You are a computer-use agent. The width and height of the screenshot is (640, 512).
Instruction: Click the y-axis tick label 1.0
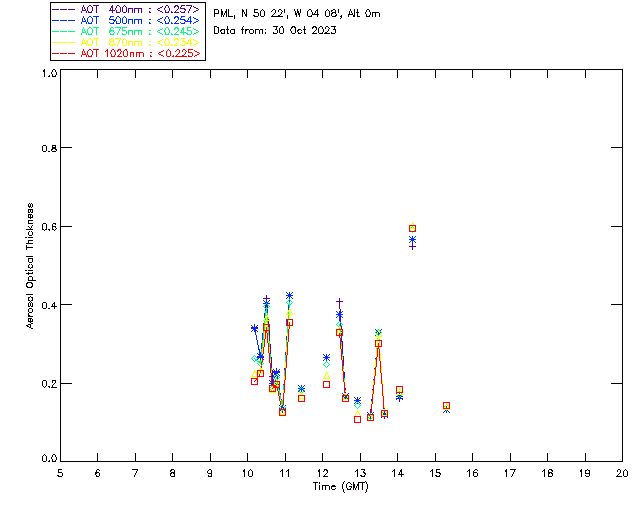(x=49, y=73)
